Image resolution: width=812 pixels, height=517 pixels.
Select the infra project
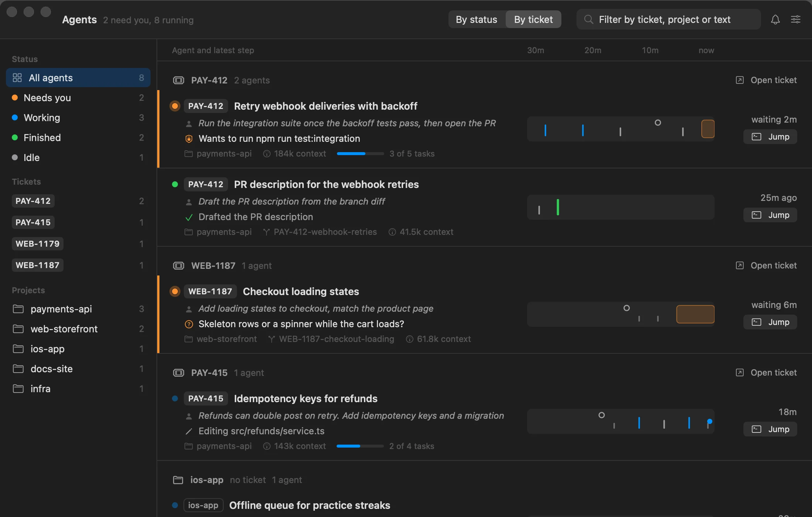coord(78,388)
